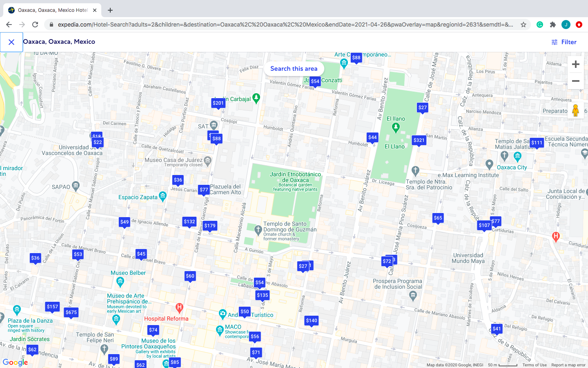The image size is (588, 368).
Task: Close the map overlay with the X button
Action: (11, 42)
